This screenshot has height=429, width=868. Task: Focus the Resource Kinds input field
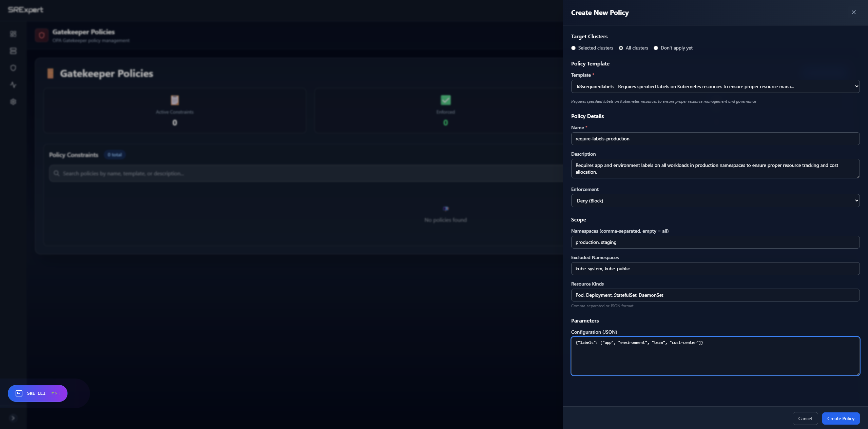tap(715, 295)
